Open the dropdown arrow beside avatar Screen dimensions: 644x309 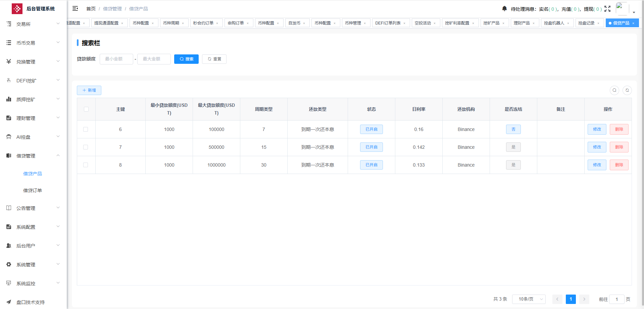(x=634, y=12)
